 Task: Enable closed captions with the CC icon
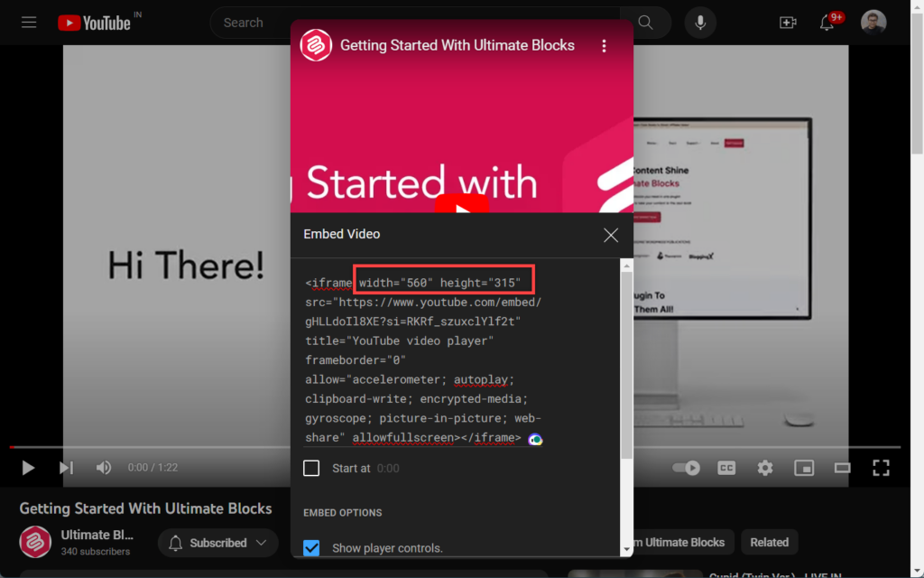tap(725, 468)
